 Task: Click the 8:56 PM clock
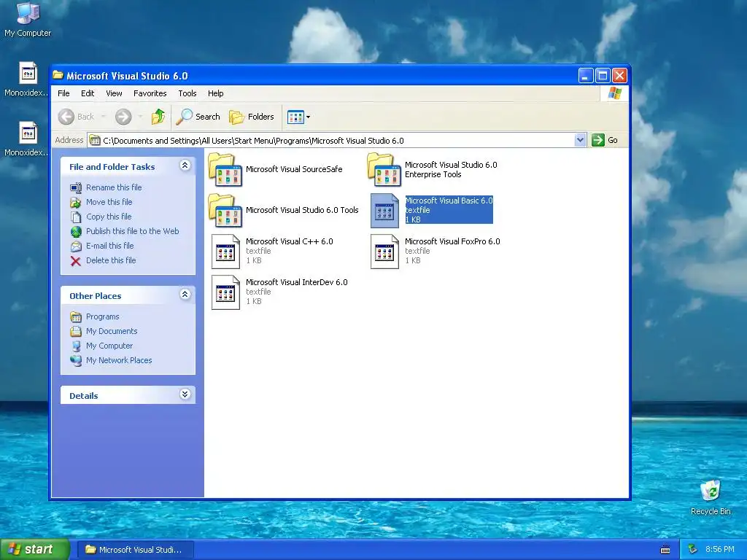point(719,550)
